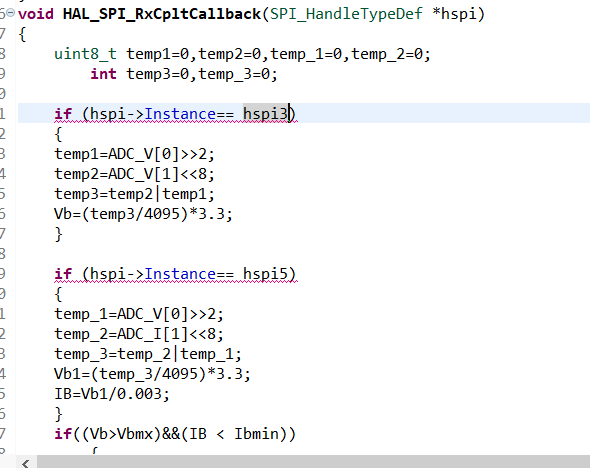Click the function name HAL_SPI_RxCpltCallback
590x468 pixels.
click(162, 14)
